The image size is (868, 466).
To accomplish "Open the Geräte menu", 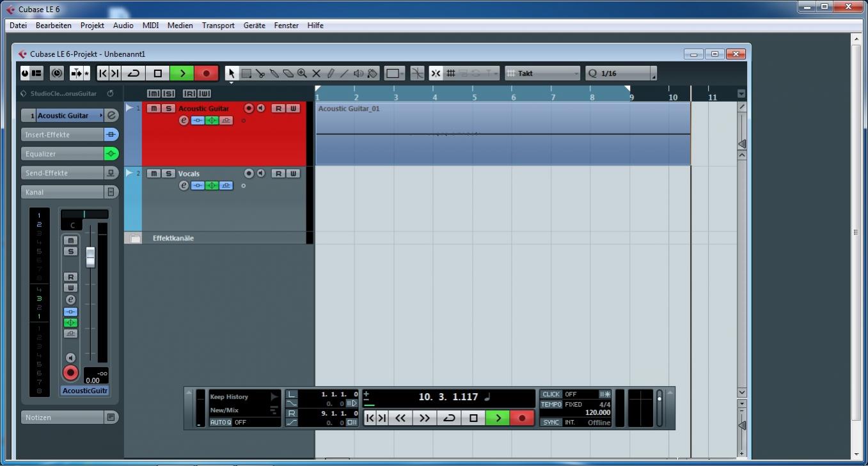I will 254,26.
